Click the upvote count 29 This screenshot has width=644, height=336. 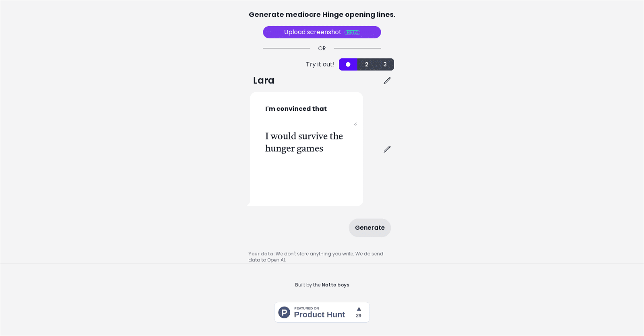(359, 316)
